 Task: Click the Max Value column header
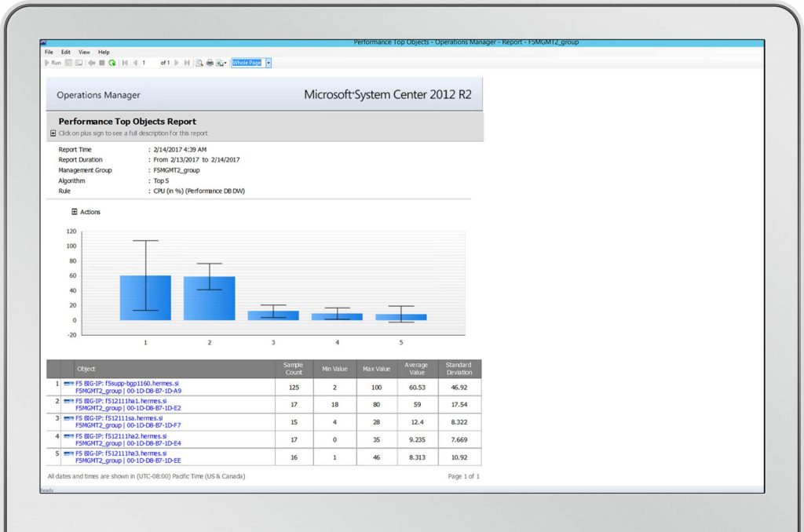point(377,369)
